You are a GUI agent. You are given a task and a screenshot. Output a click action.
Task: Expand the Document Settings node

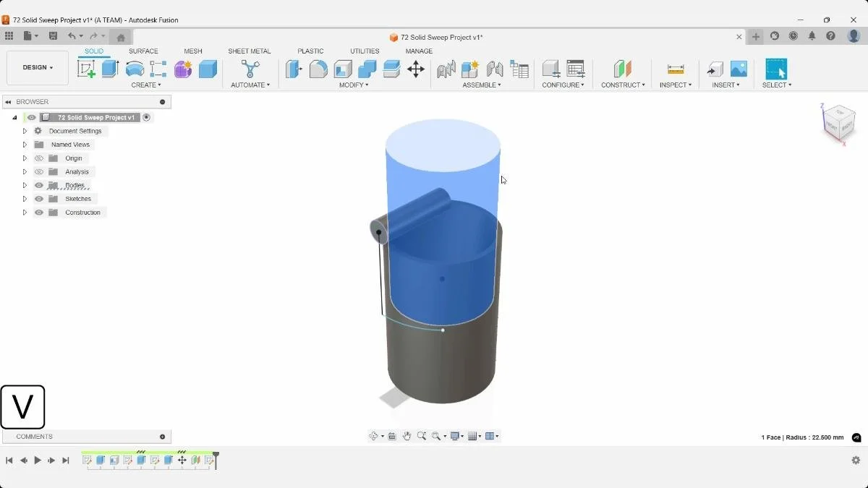click(25, 131)
